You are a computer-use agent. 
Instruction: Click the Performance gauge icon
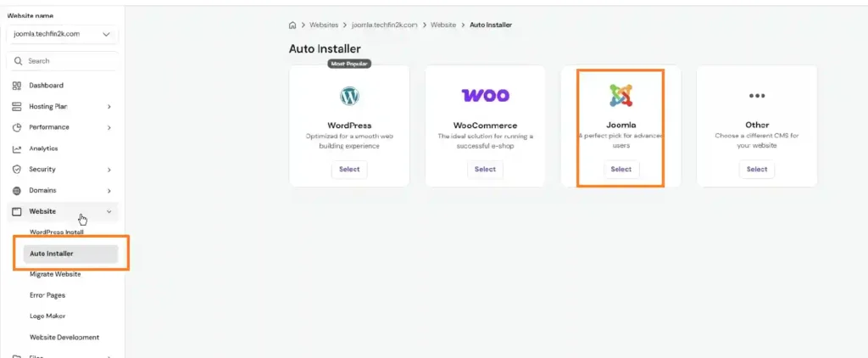pyautogui.click(x=17, y=127)
